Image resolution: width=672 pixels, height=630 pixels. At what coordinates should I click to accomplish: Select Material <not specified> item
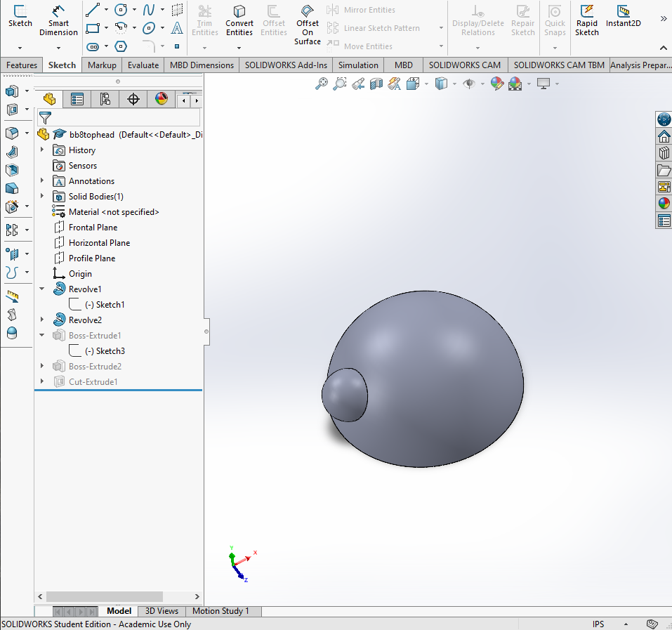click(114, 211)
